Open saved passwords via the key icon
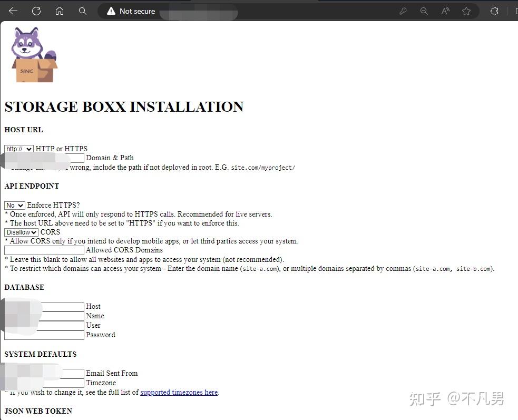This screenshot has width=518, height=420. (x=403, y=11)
